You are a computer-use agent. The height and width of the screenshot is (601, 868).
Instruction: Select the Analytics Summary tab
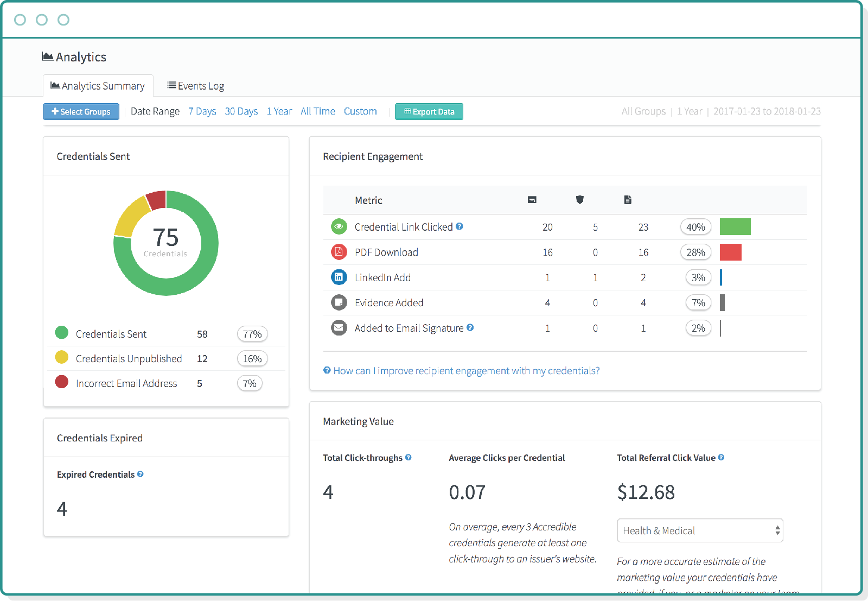coord(98,85)
